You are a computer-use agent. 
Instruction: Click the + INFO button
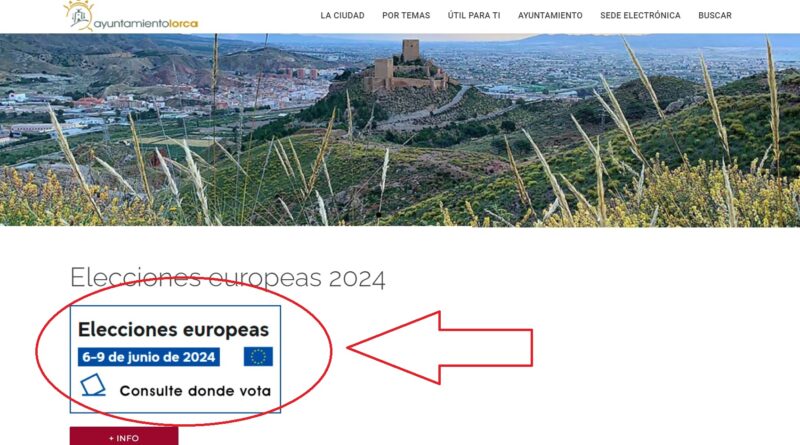tap(124, 436)
